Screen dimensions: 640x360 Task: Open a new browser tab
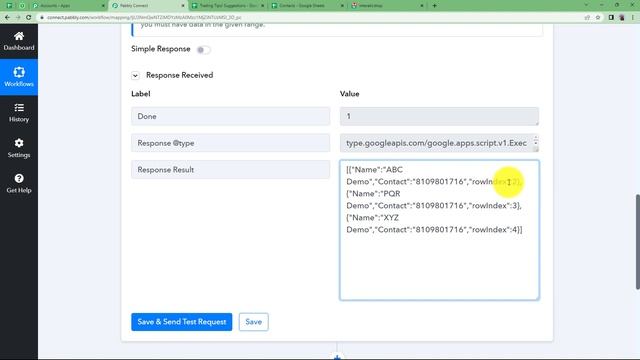click(x=434, y=6)
